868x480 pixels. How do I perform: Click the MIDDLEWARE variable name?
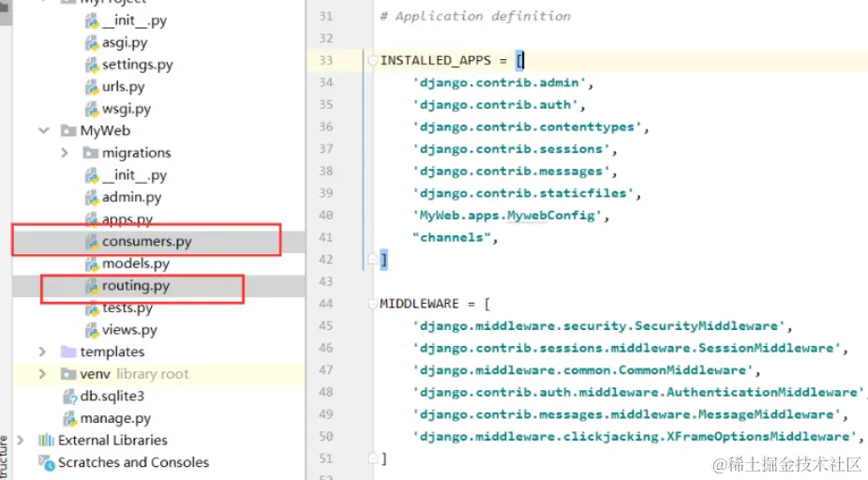click(420, 304)
